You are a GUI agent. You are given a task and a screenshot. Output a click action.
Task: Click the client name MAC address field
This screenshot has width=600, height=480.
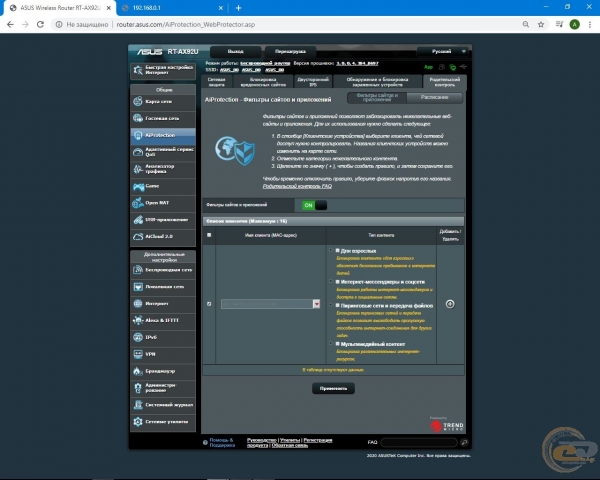pyautogui.click(x=267, y=304)
